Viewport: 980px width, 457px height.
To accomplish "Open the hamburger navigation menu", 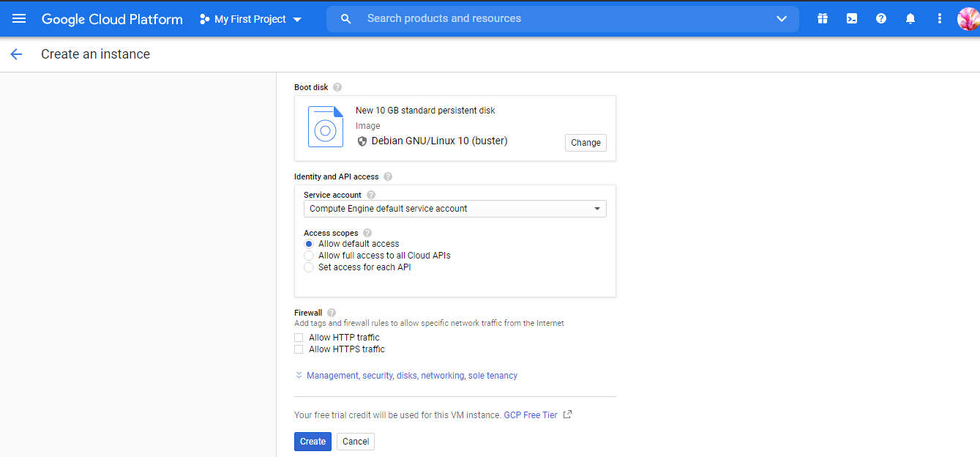I will [19, 19].
